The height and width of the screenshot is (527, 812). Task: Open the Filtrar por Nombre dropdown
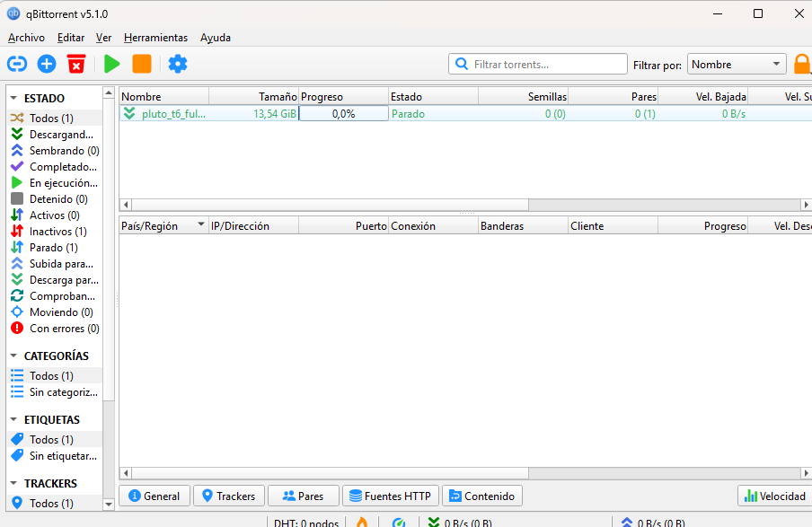(x=737, y=65)
